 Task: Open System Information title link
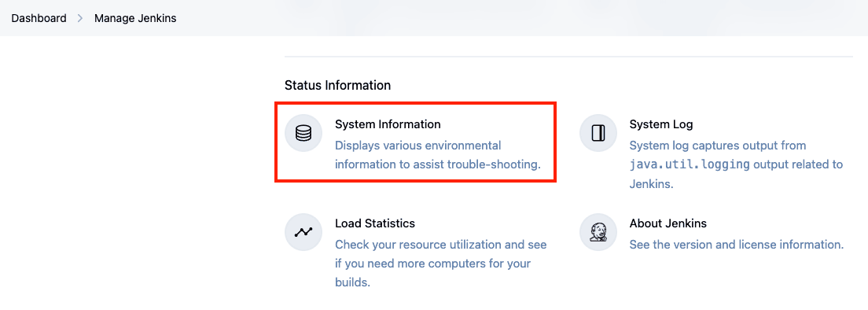388,124
